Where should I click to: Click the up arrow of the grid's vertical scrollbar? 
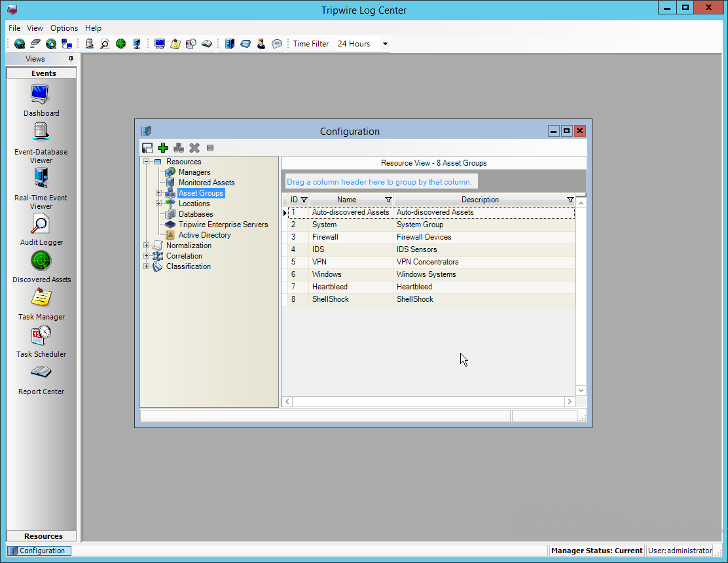coord(581,204)
